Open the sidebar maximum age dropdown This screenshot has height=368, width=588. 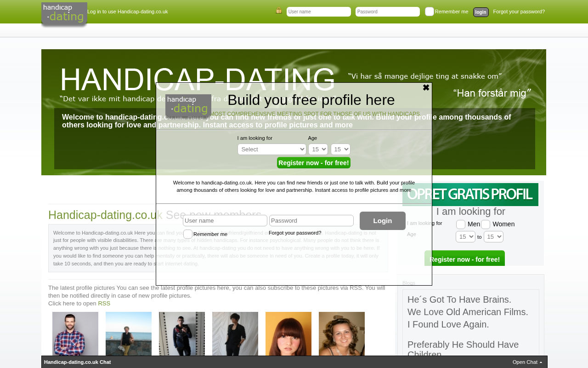(x=493, y=237)
